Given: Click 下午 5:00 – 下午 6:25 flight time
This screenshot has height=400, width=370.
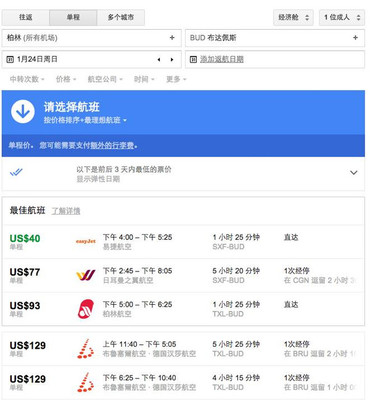Looking at the screenshot, I should [137, 305].
